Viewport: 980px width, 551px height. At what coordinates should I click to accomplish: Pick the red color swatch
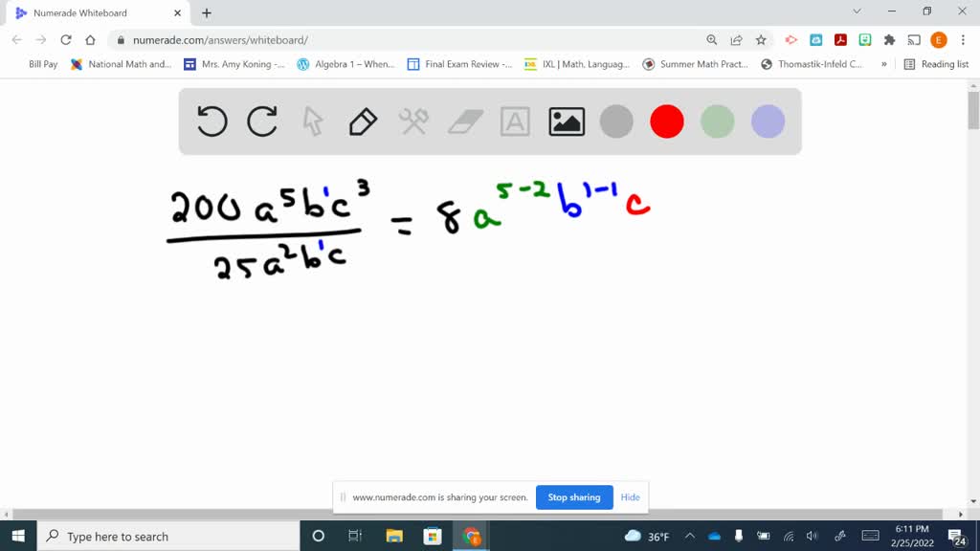pyautogui.click(x=667, y=121)
